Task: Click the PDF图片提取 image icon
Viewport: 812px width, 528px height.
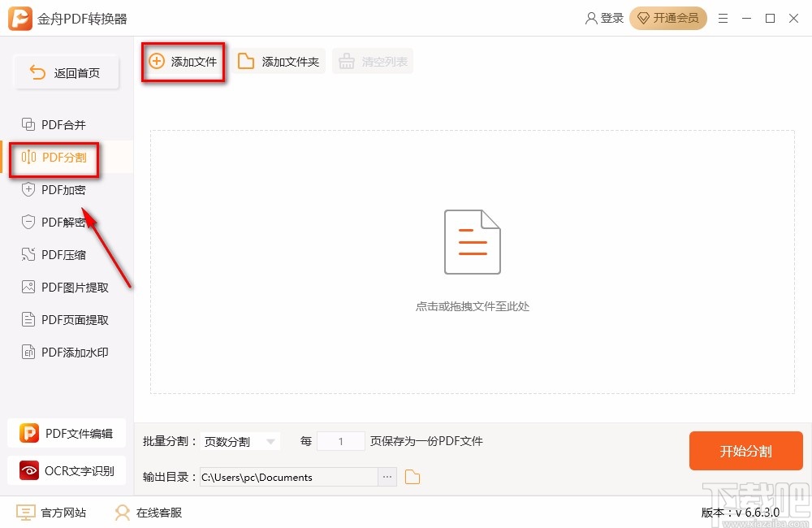Action: coord(28,287)
